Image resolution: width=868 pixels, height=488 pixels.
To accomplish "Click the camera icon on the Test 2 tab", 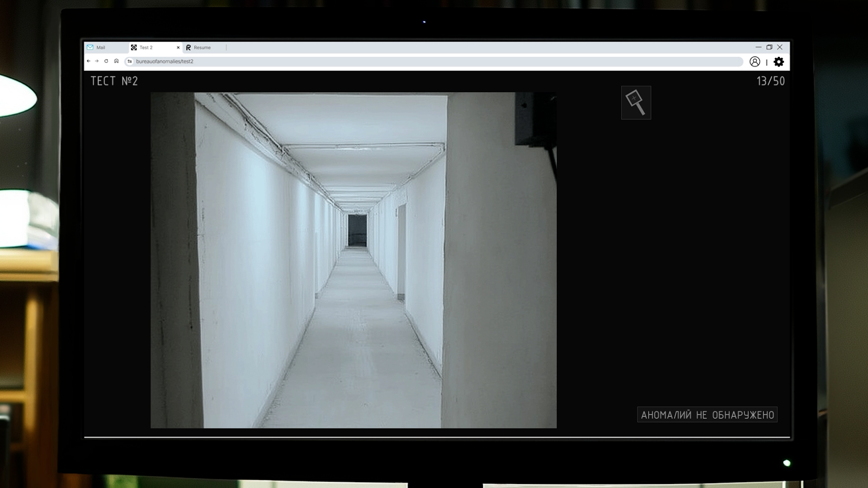I will [134, 47].
